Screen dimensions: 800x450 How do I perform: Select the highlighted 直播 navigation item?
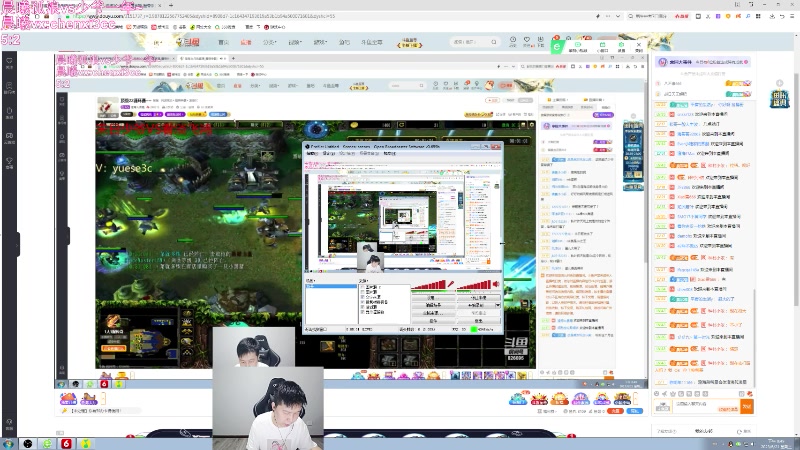pos(246,42)
